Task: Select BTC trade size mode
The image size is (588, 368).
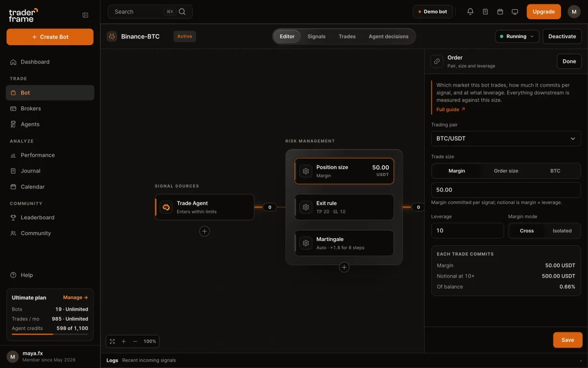Action: (x=555, y=171)
